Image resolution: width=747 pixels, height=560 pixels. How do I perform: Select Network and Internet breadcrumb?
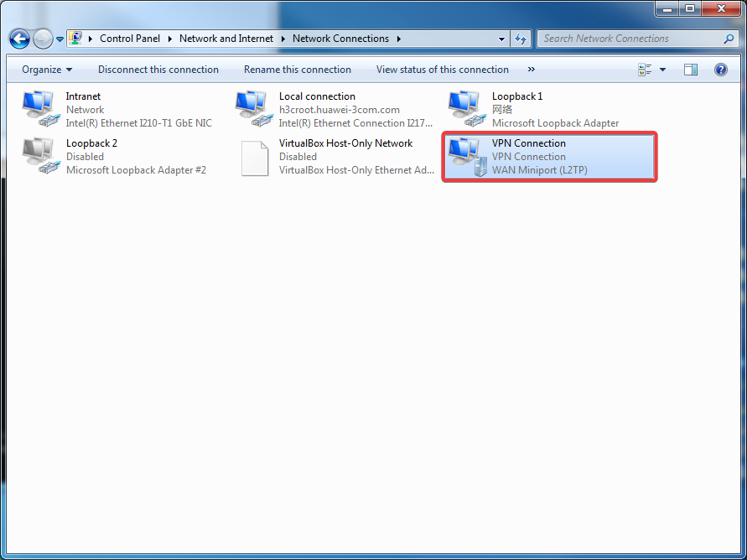pos(226,39)
